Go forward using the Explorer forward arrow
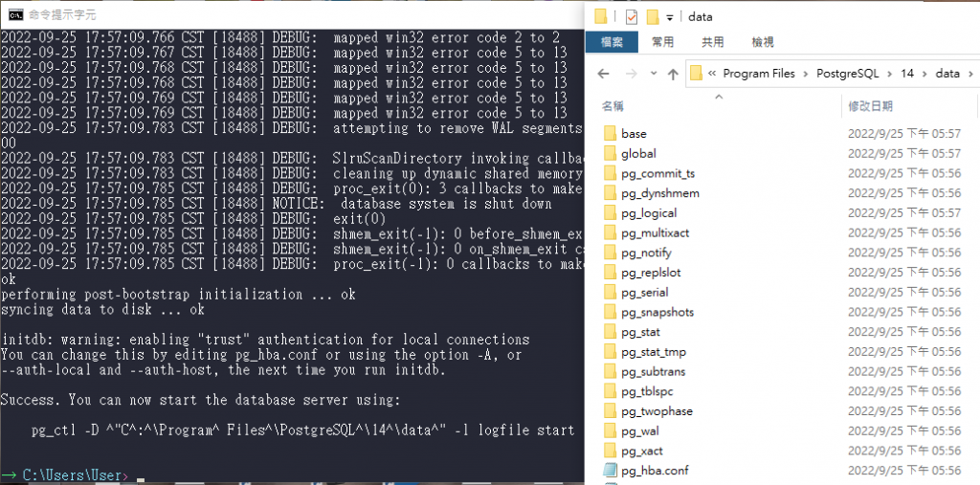980x485 pixels. point(632,74)
